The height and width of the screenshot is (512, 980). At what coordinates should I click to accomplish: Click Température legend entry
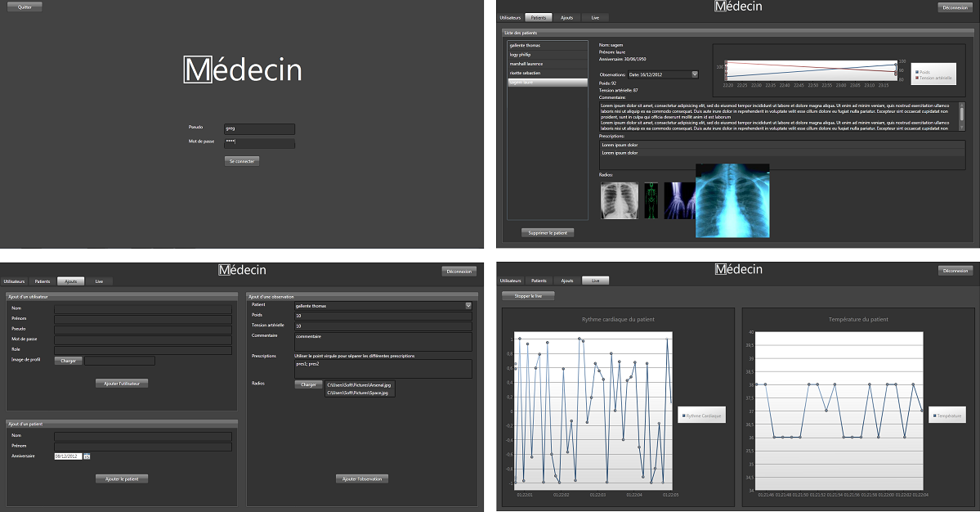[947, 415]
